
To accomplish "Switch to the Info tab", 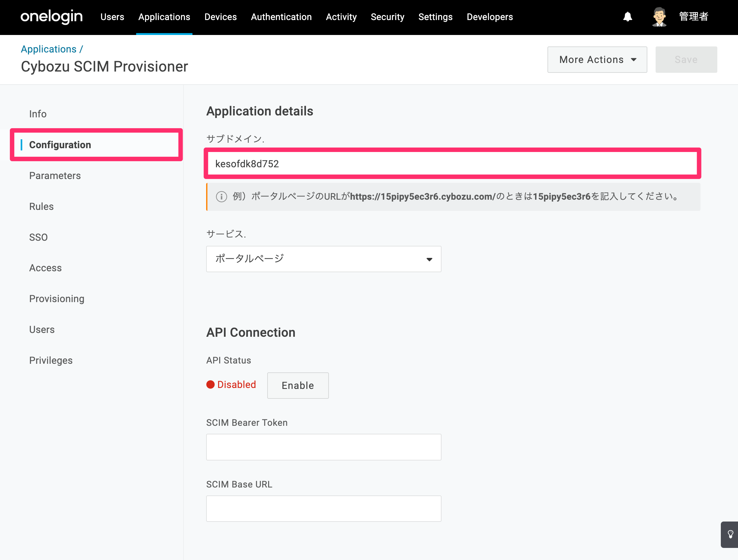I will pyautogui.click(x=38, y=114).
